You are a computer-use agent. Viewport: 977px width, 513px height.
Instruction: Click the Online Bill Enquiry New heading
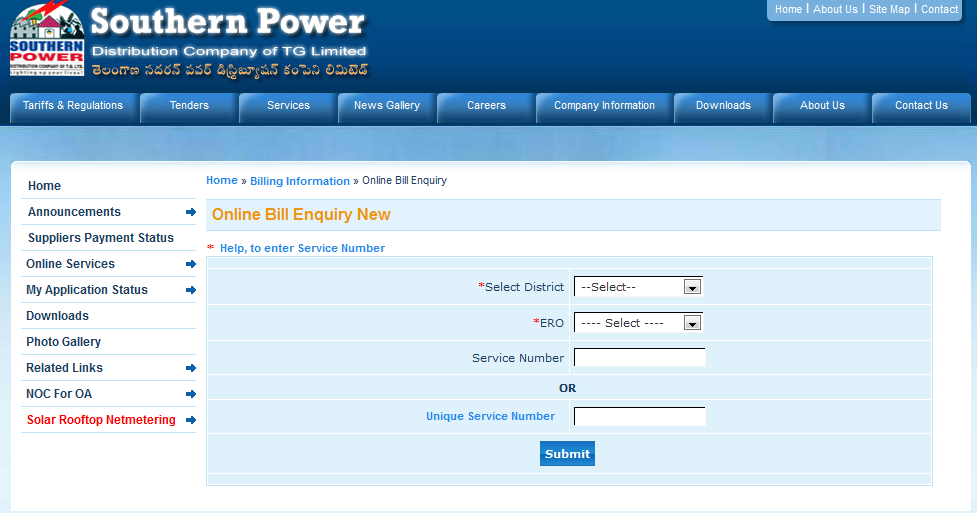click(x=301, y=214)
